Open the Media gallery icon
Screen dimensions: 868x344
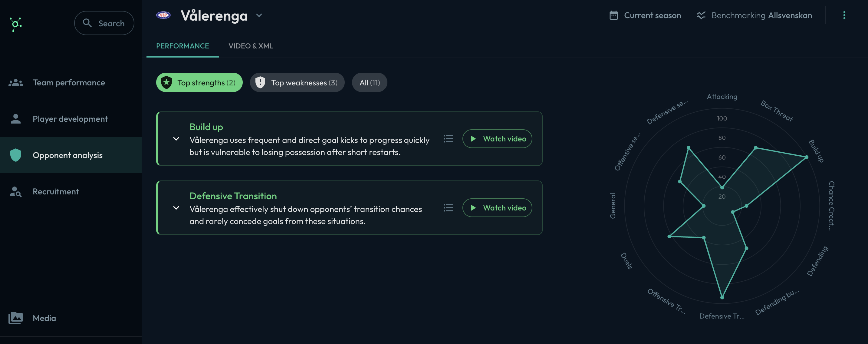15,318
